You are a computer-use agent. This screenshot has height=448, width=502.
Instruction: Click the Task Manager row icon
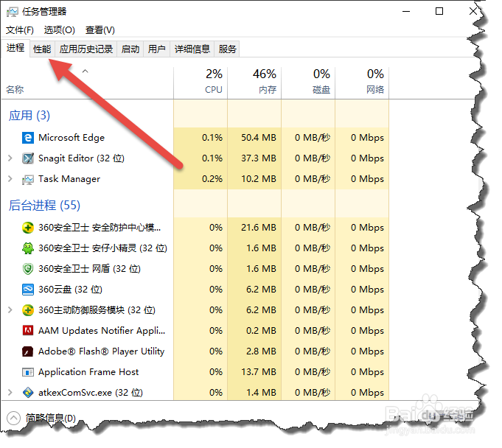[28, 179]
